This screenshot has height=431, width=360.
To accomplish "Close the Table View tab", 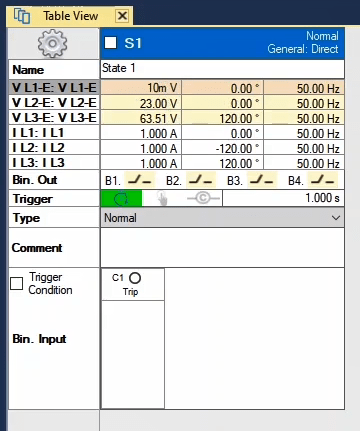I will 122,16.
